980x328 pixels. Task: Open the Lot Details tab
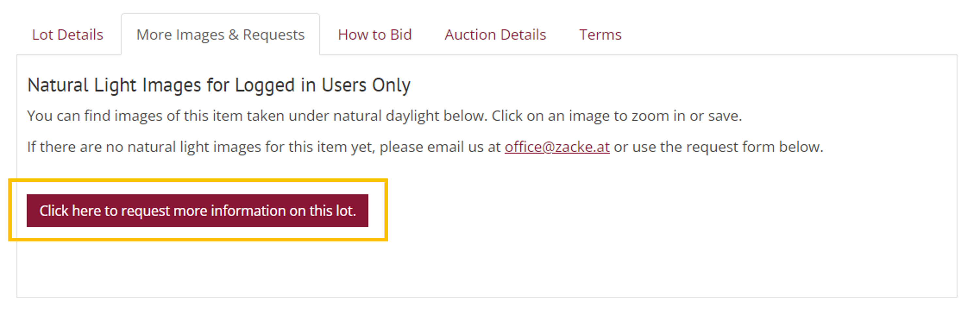pos(67,35)
